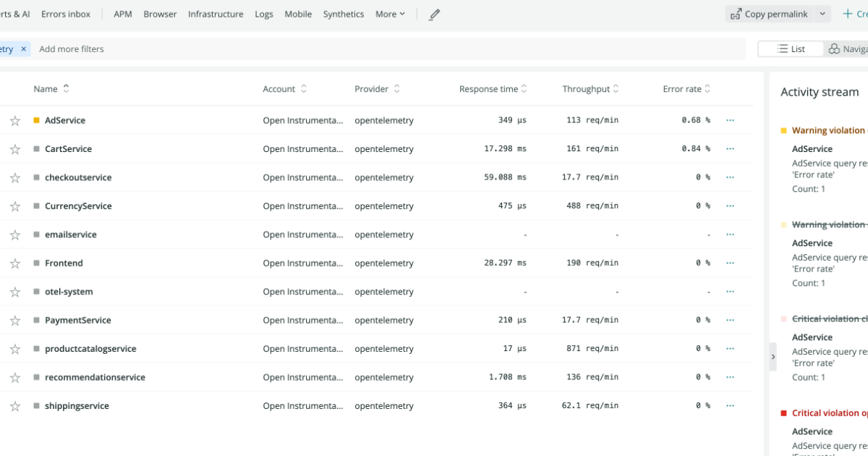The image size is (868, 456).
Task: Click the critical violation red square in Activity stream
Action: point(783,413)
